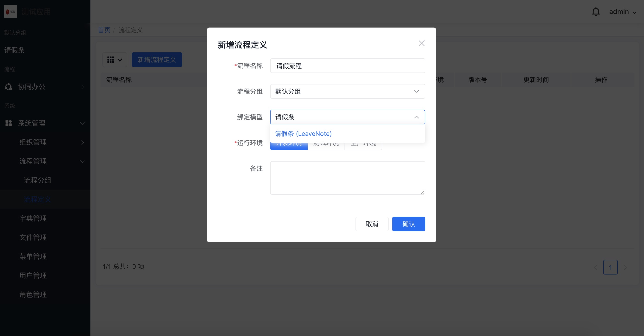Viewport: 644px width, 336px height.
Task: Collapse the 绑定模型 model dropdown
Action: (416, 117)
